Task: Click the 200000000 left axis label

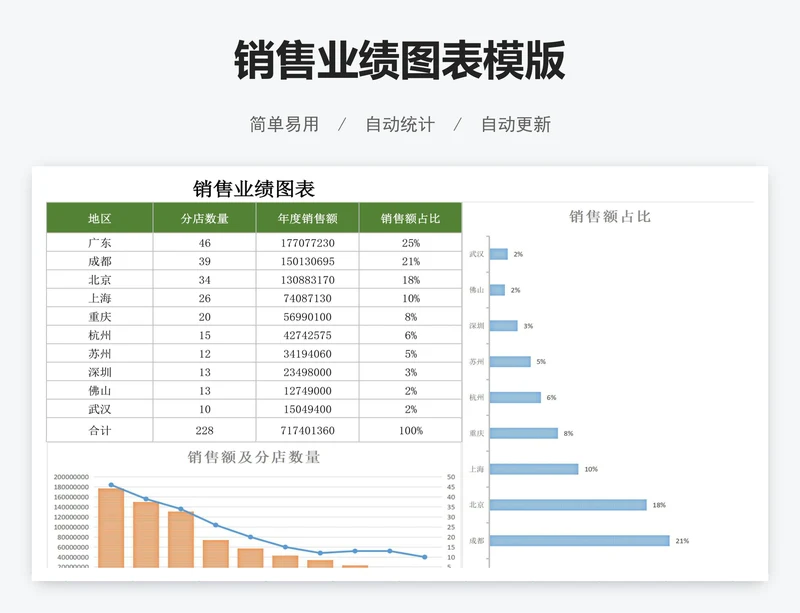Action: [71, 477]
